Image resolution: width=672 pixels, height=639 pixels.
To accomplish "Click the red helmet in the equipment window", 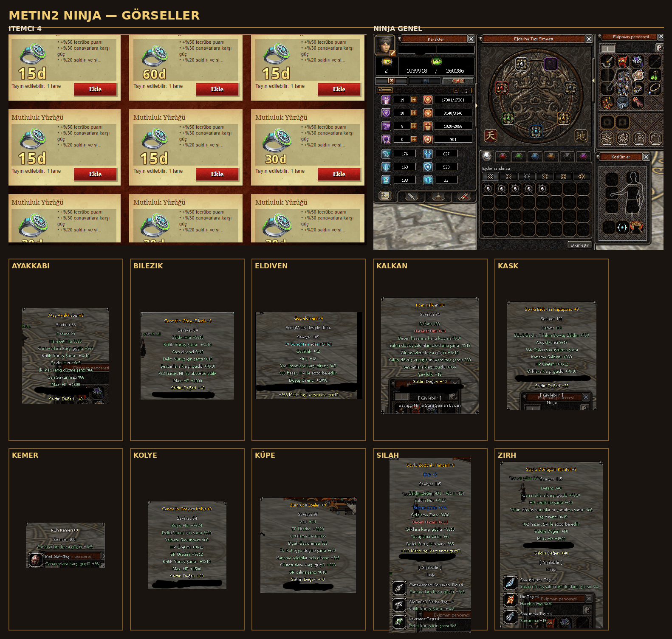I will point(623,62).
